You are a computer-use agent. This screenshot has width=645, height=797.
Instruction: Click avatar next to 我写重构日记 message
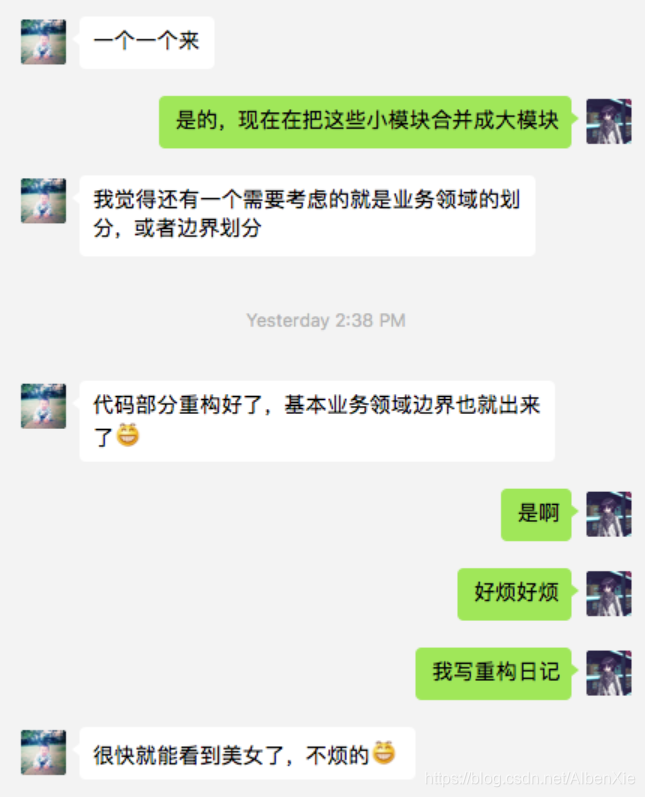609,673
